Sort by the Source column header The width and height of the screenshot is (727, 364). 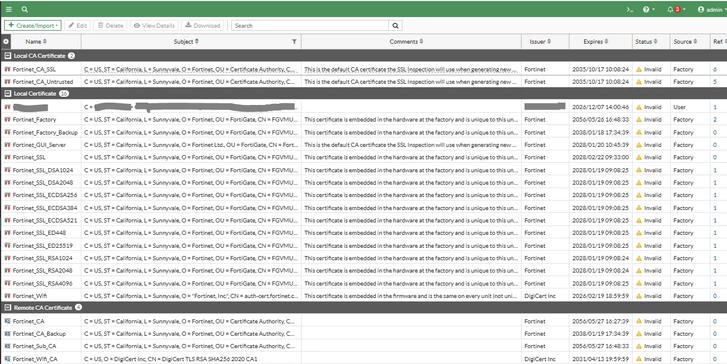685,41
